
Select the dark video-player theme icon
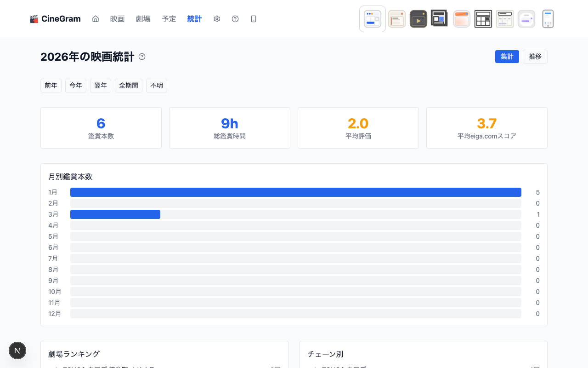click(x=418, y=18)
